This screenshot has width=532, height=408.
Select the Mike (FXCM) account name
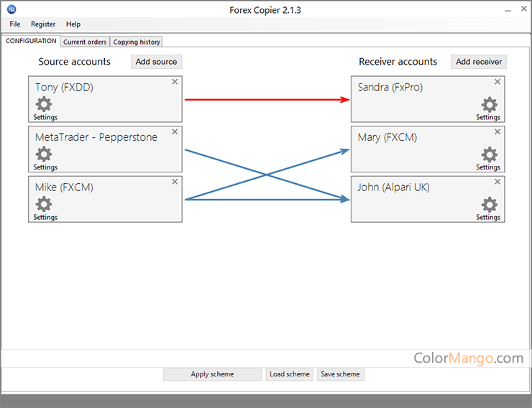(x=64, y=187)
